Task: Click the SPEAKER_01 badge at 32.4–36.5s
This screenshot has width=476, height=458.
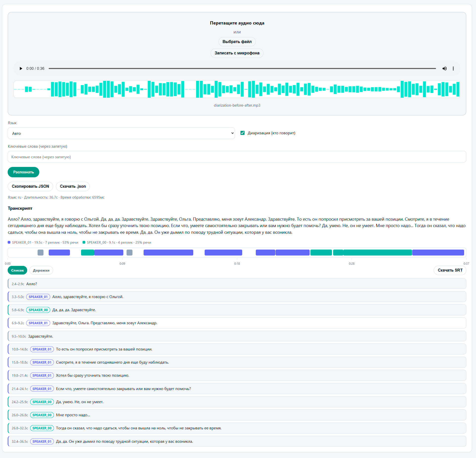Action: (42, 441)
